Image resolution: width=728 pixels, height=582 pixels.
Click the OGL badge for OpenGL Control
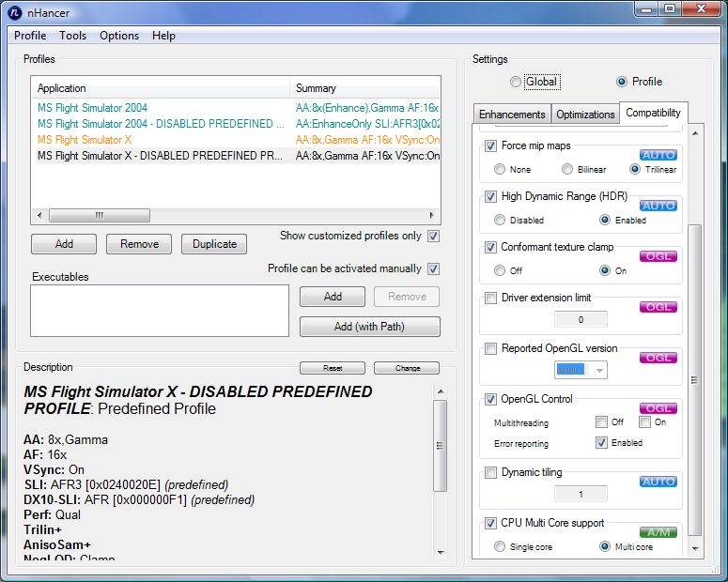click(x=658, y=407)
